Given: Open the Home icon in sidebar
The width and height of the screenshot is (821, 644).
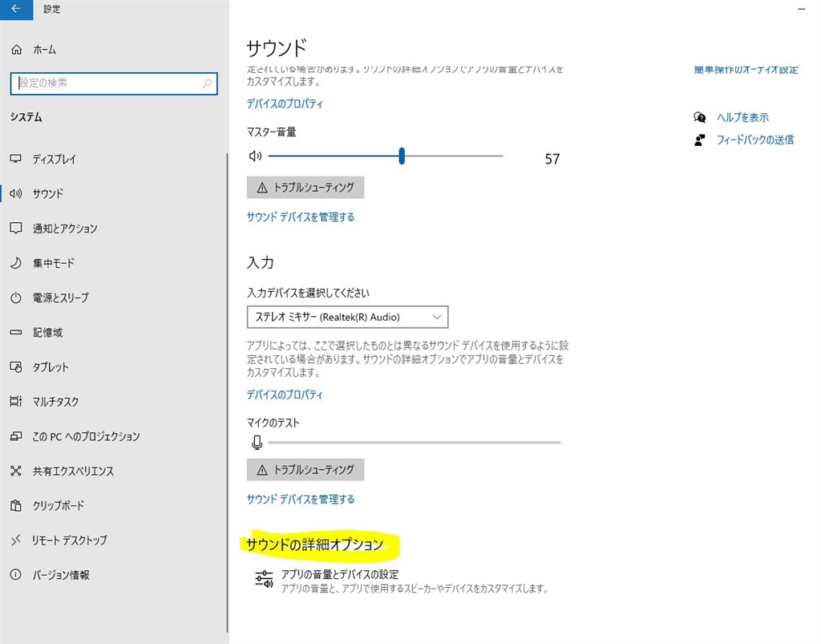Looking at the screenshot, I should tap(17, 50).
